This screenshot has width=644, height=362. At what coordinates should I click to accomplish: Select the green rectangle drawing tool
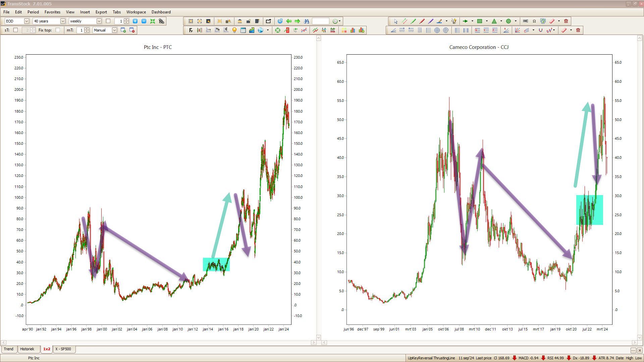(x=480, y=21)
